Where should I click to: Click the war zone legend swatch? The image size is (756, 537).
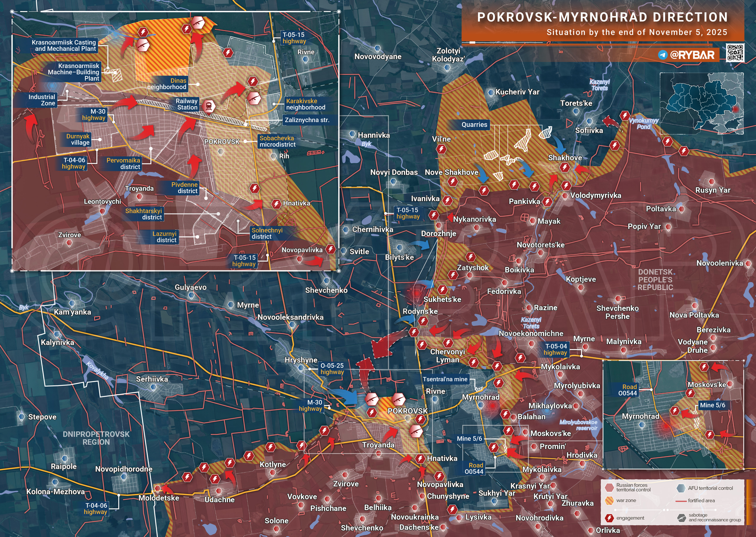[609, 500]
